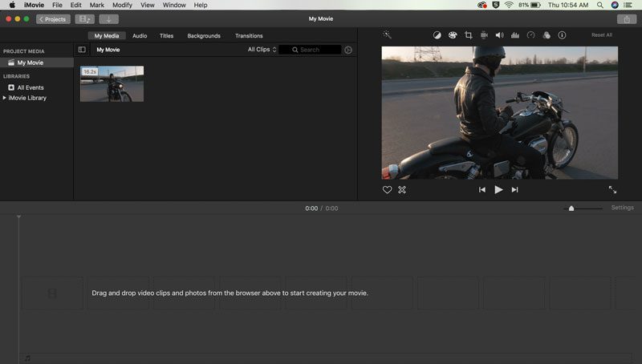Show the clip information icon

tap(562, 35)
